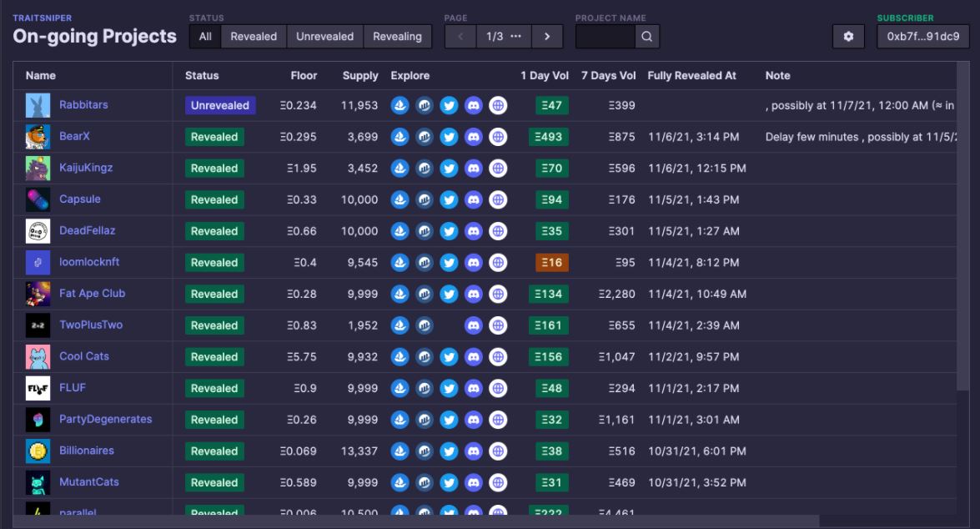Click the search magnifier icon for project name
Image resolution: width=980 pixels, height=529 pixels.
click(647, 37)
